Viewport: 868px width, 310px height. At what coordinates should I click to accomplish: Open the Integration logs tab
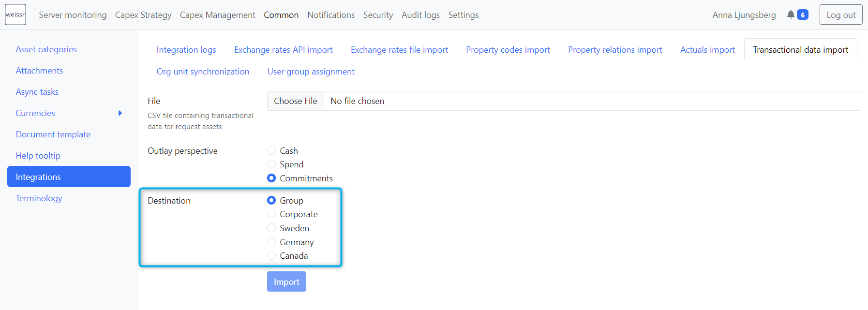pyautogui.click(x=186, y=50)
